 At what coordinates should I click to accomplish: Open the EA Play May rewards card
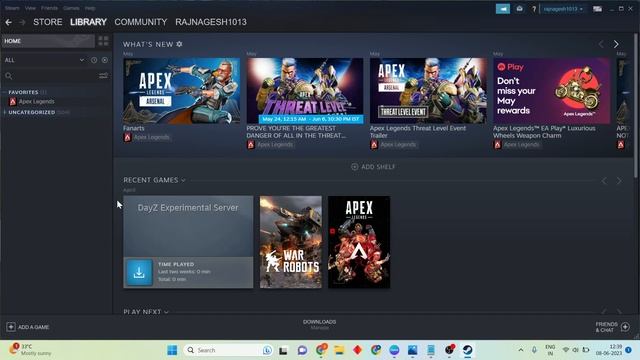click(x=551, y=91)
